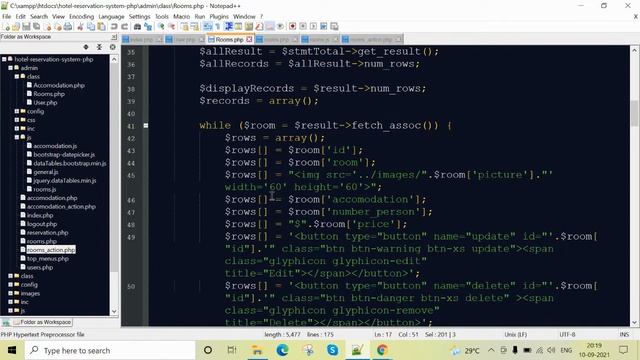This screenshot has width=640, height=360.
Task: Open the Macro menu
Action: (x=181, y=16)
